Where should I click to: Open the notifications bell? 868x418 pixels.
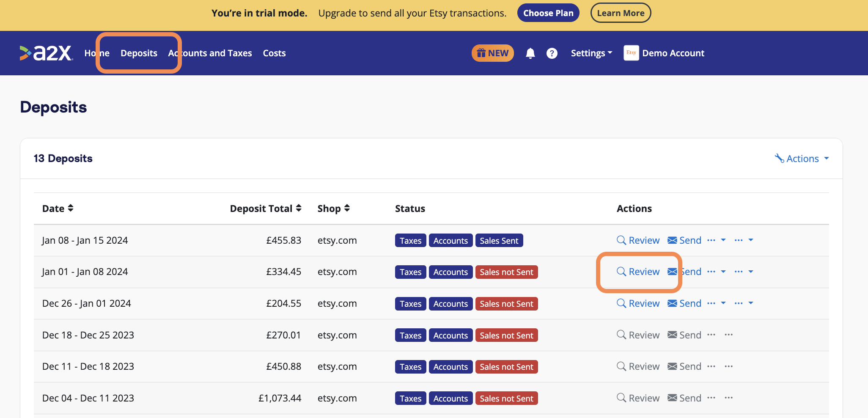point(530,53)
